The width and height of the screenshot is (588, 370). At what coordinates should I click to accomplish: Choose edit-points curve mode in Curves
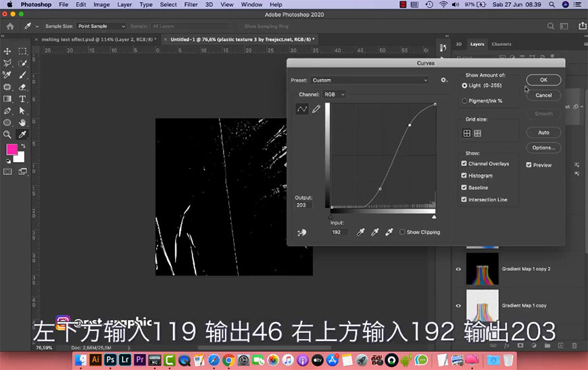[302, 109]
